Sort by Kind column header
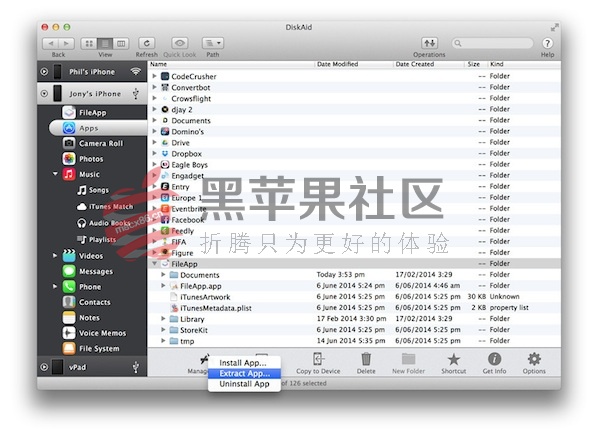The height and width of the screenshot is (430, 600). (x=524, y=64)
